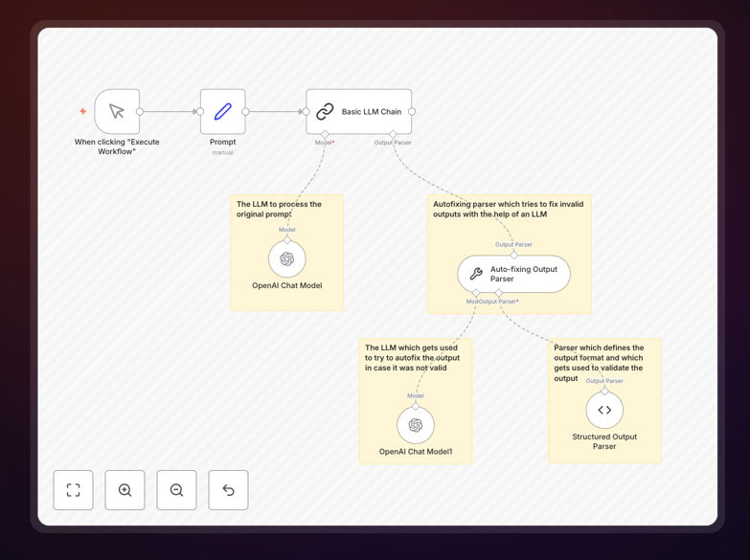Open the Basic LLM Chain node

[359, 111]
